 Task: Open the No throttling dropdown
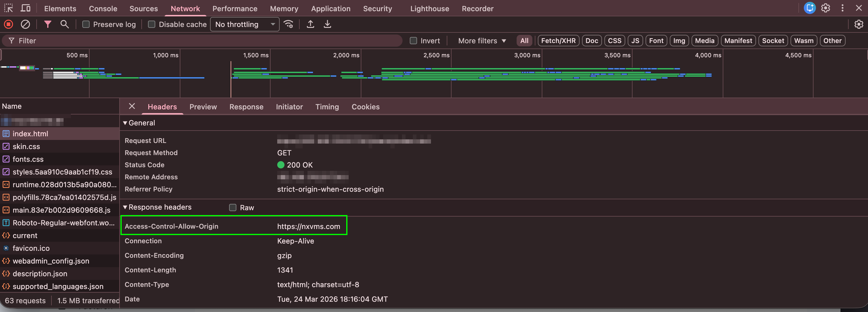(x=245, y=24)
